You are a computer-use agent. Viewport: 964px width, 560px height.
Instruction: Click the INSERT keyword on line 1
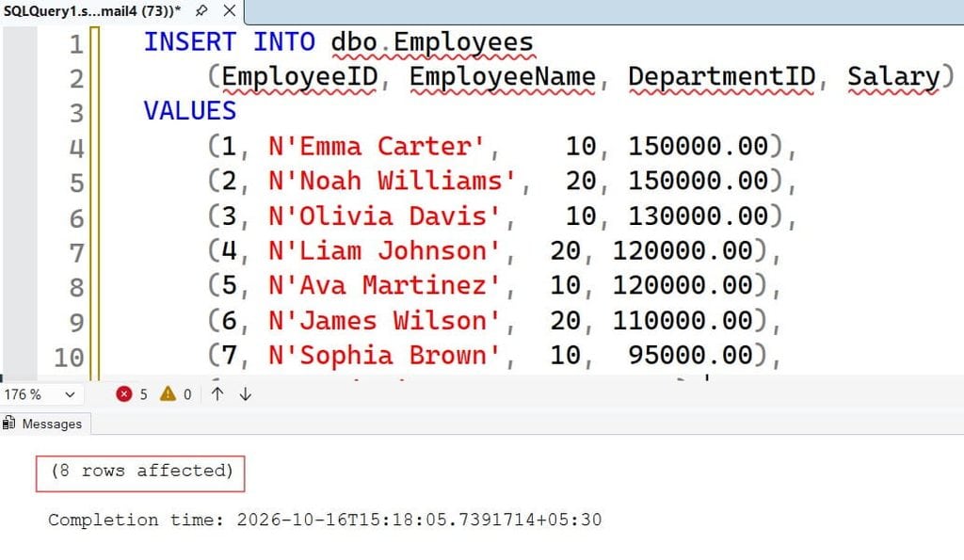point(190,41)
